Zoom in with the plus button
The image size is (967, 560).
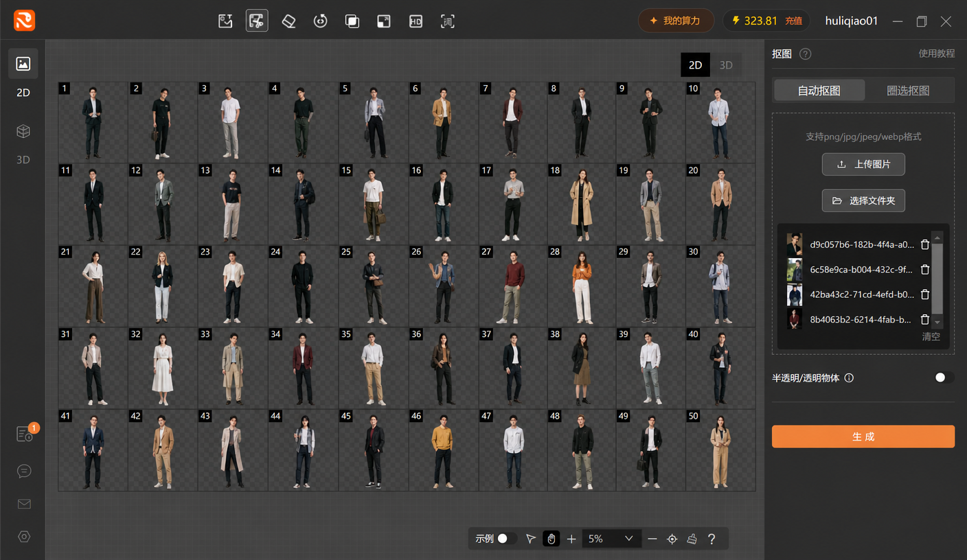571,539
